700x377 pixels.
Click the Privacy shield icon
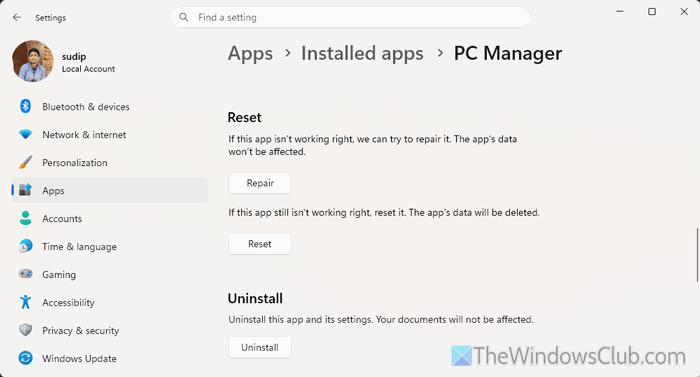point(25,331)
